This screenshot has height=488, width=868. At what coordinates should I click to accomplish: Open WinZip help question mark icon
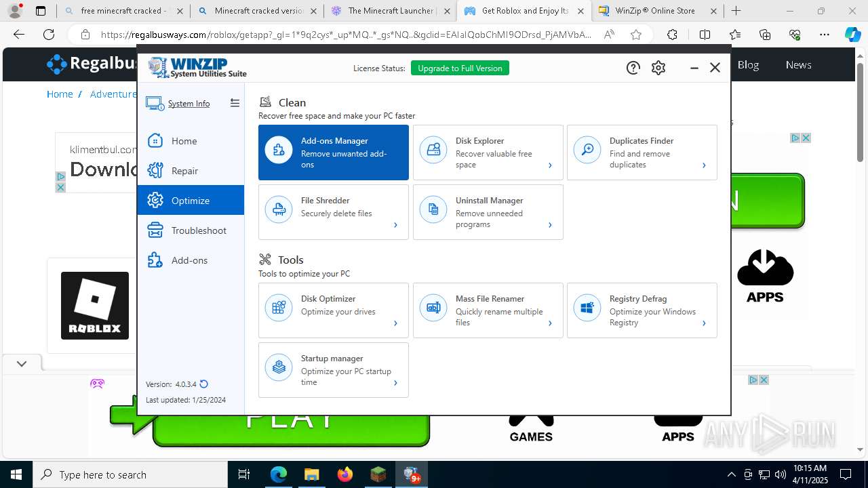[633, 68]
